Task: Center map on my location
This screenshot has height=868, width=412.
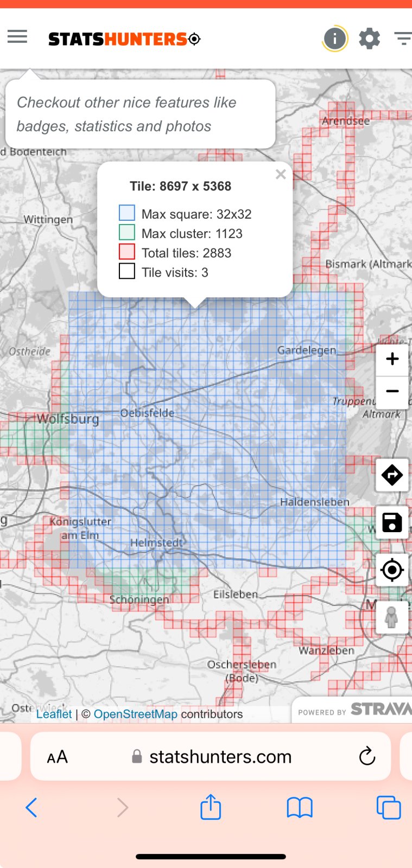Action: 392,570
